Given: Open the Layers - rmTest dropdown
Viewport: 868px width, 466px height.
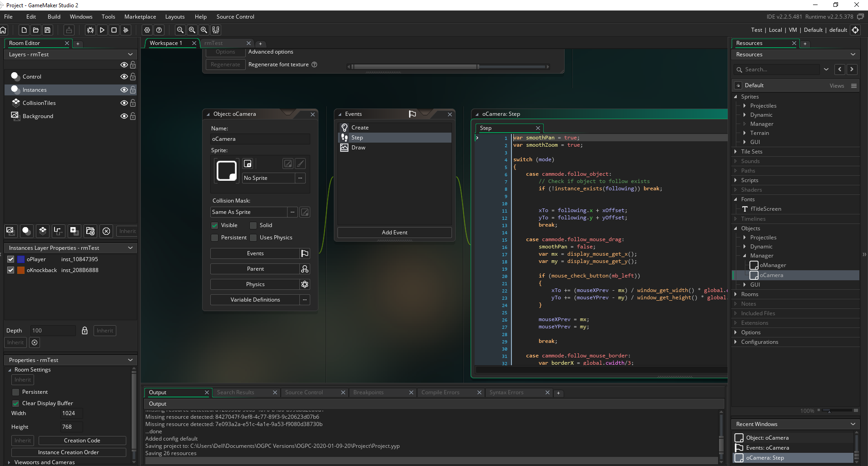Looking at the screenshot, I should coord(130,55).
